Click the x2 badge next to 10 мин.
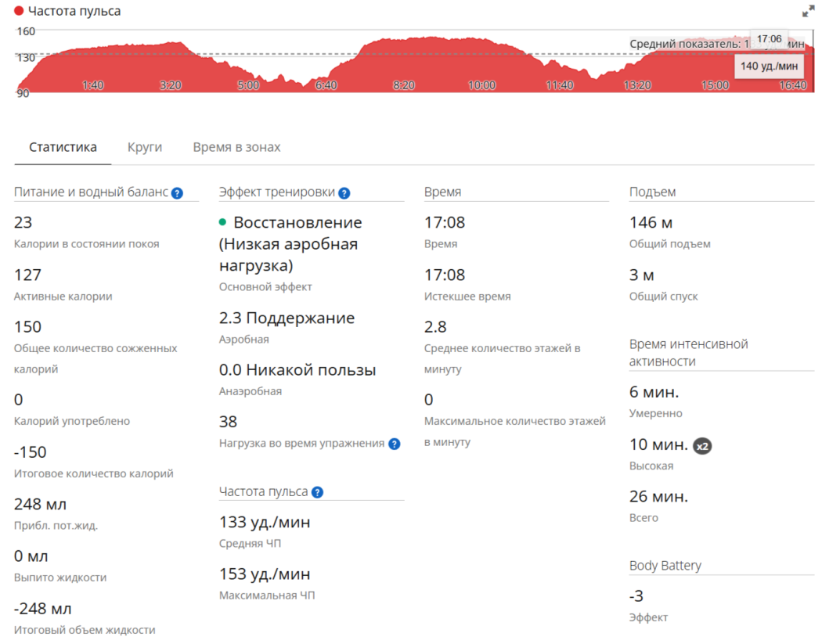This screenshot has width=822, height=644. [x=702, y=446]
